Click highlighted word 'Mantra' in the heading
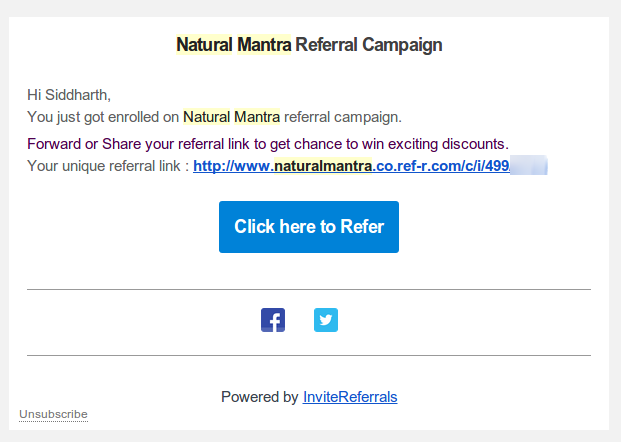The image size is (621, 442). 264,44
